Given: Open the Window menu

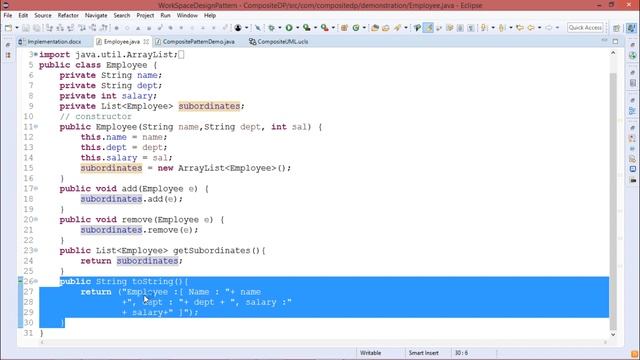Looking at the screenshot, I should tap(187, 15).
